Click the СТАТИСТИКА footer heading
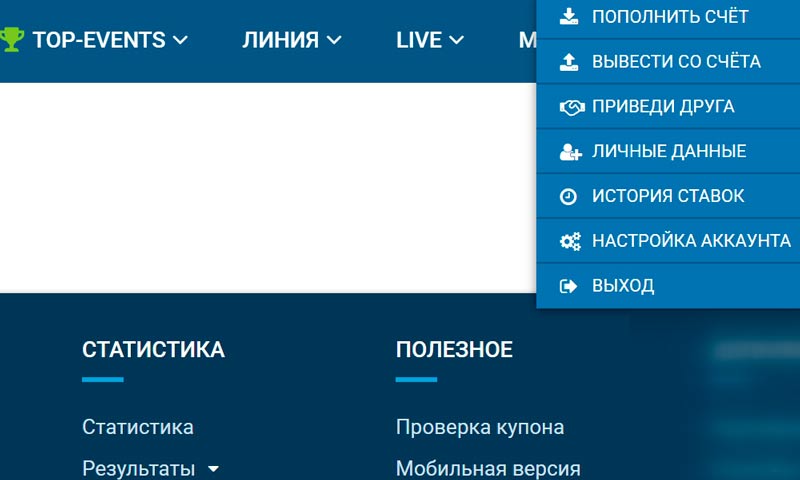 153,350
